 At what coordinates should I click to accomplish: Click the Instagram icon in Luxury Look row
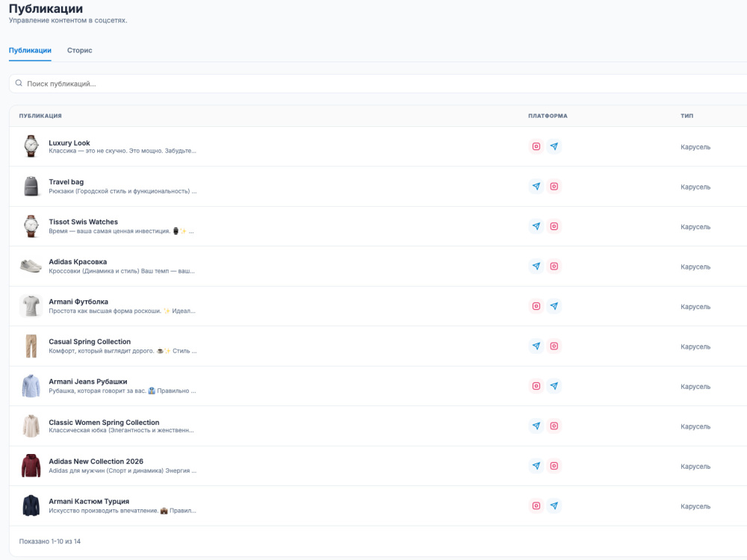click(x=536, y=146)
